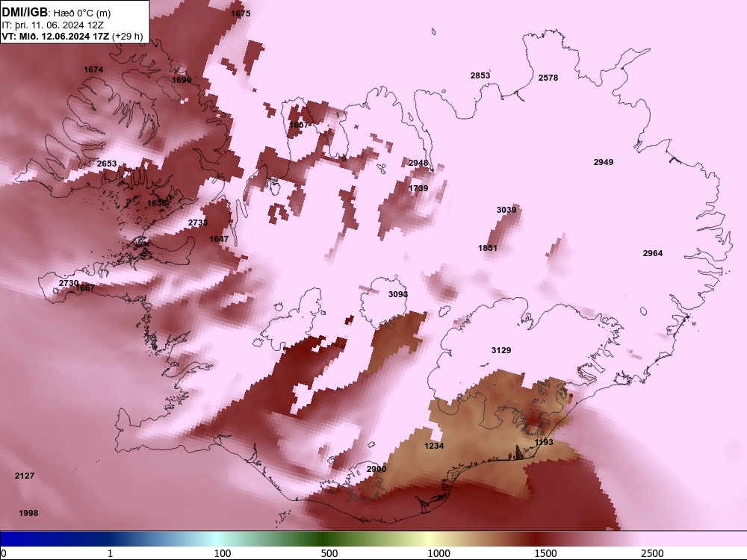
Task: Click the map value 1647
Action: [219, 239]
